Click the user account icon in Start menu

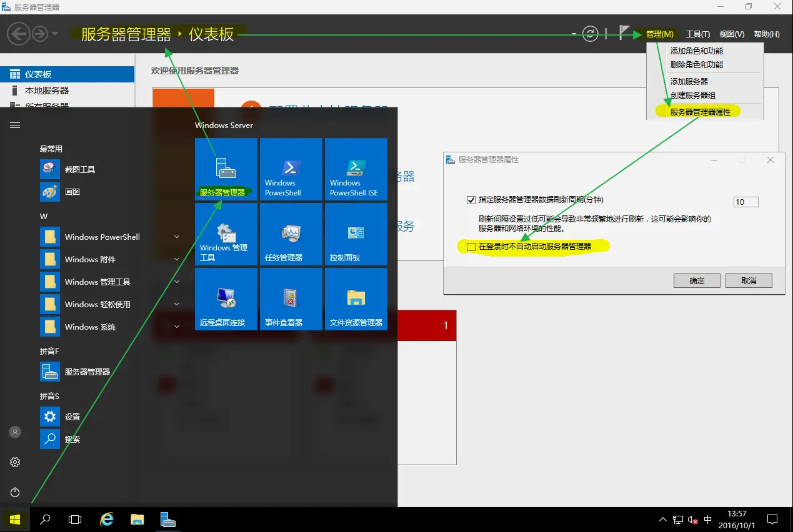tap(15, 432)
